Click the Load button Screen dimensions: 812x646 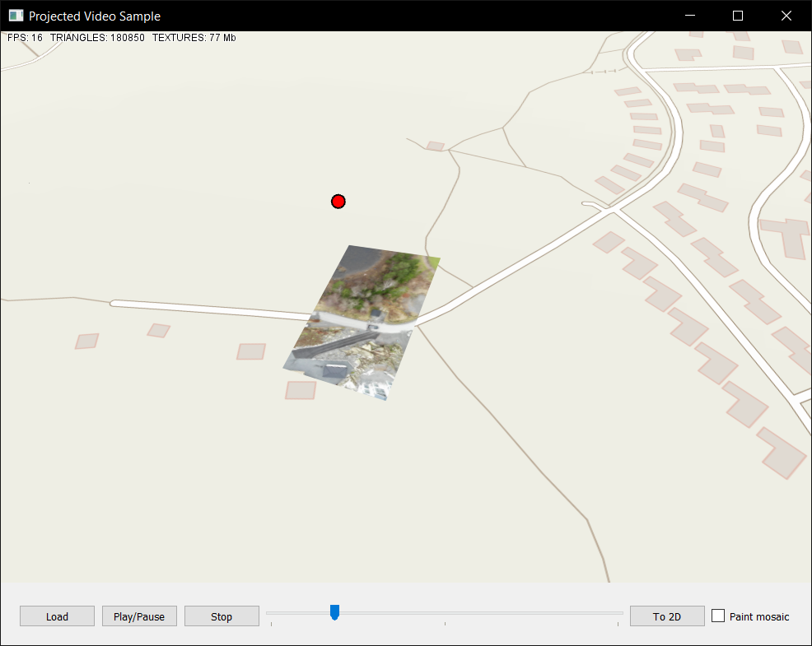point(57,616)
